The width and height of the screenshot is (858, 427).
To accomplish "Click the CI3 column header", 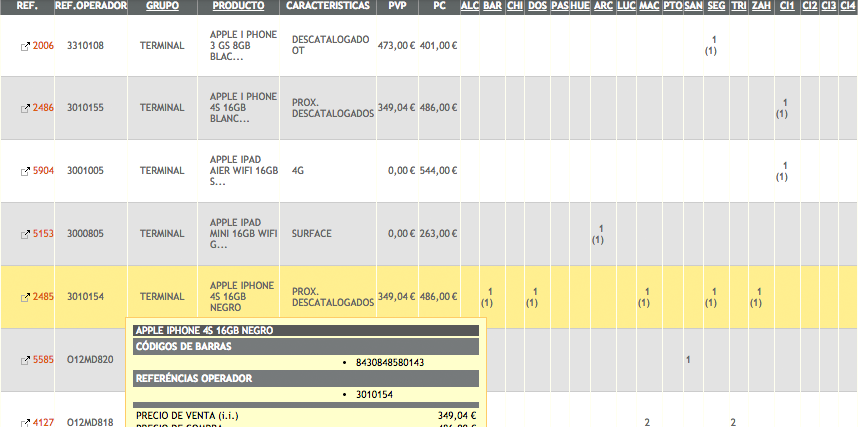I will pyautogui.click(x=829, y=6).
